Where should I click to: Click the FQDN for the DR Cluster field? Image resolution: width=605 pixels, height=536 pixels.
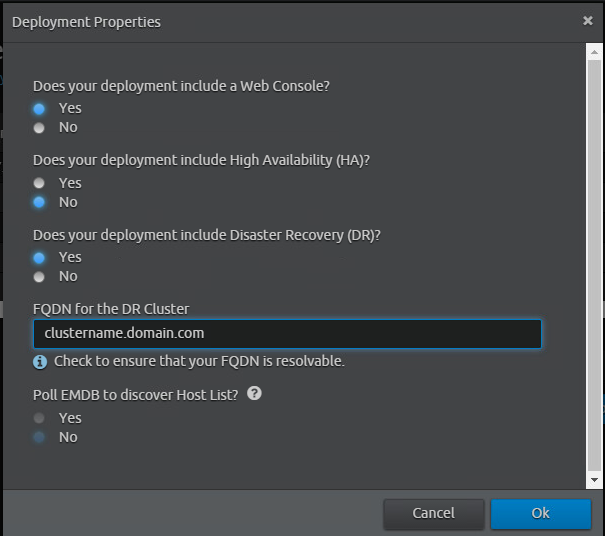point(287,333)
